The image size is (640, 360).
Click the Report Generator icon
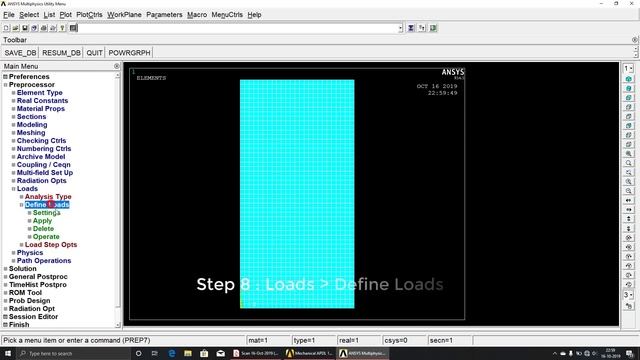click(53, 28)
